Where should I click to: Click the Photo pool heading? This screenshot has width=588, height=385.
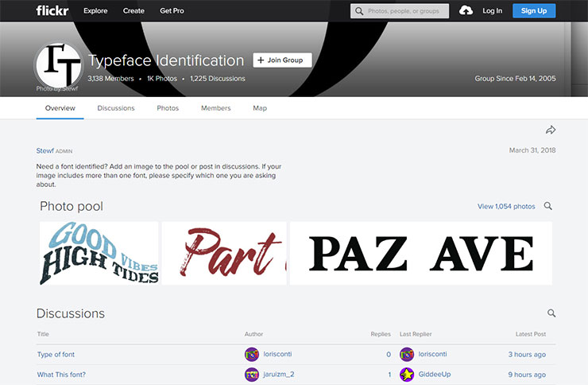coord(72,206)
